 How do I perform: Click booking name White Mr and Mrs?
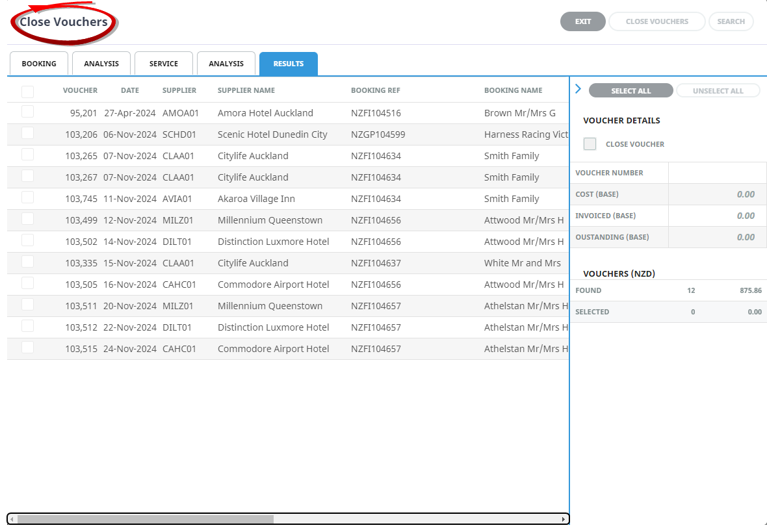click(x=523, y=263)
